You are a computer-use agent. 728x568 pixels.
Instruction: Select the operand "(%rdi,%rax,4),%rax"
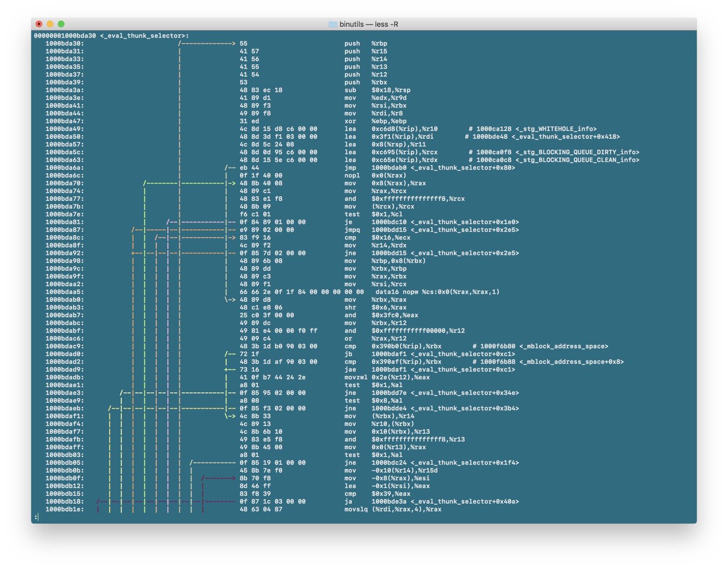[407, 509]
